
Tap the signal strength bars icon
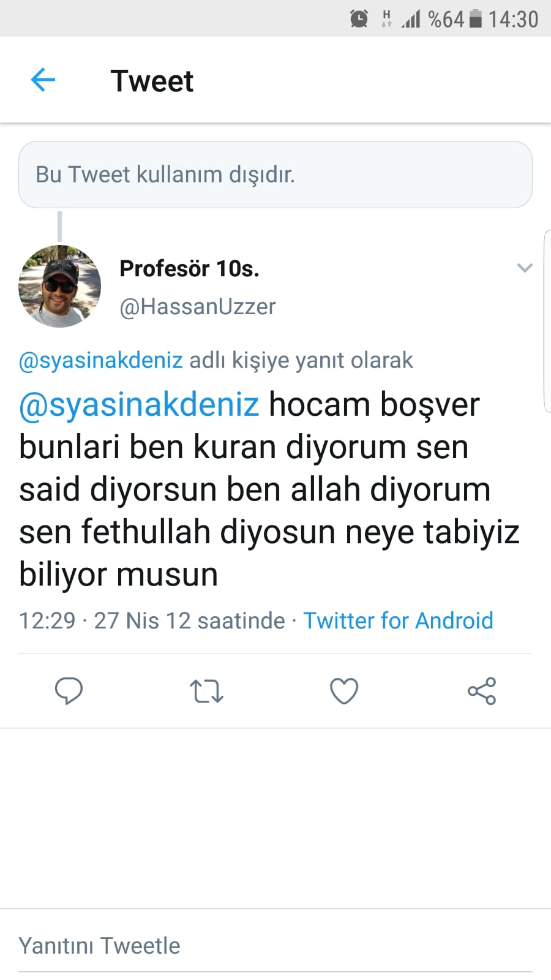pos(411,19)
